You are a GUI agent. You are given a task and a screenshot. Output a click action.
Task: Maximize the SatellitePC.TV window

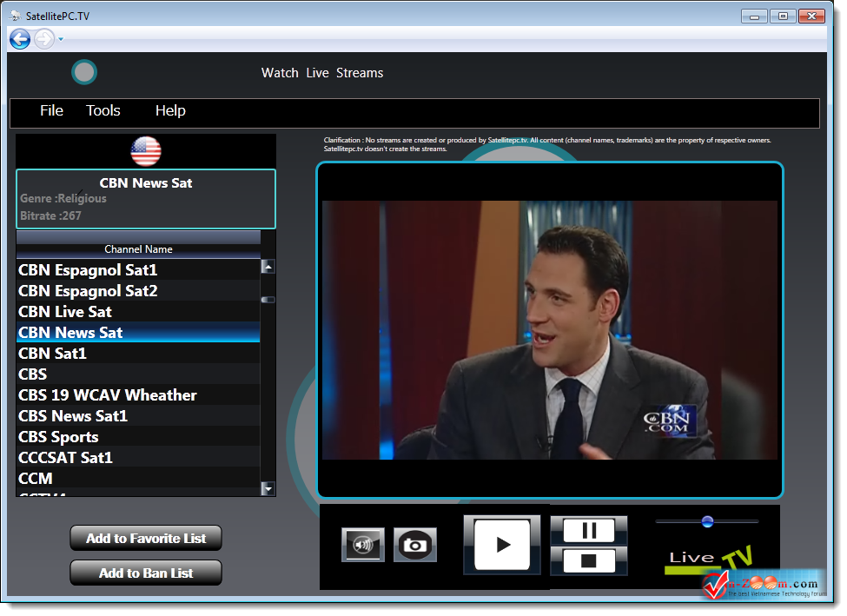pos(783,17)
